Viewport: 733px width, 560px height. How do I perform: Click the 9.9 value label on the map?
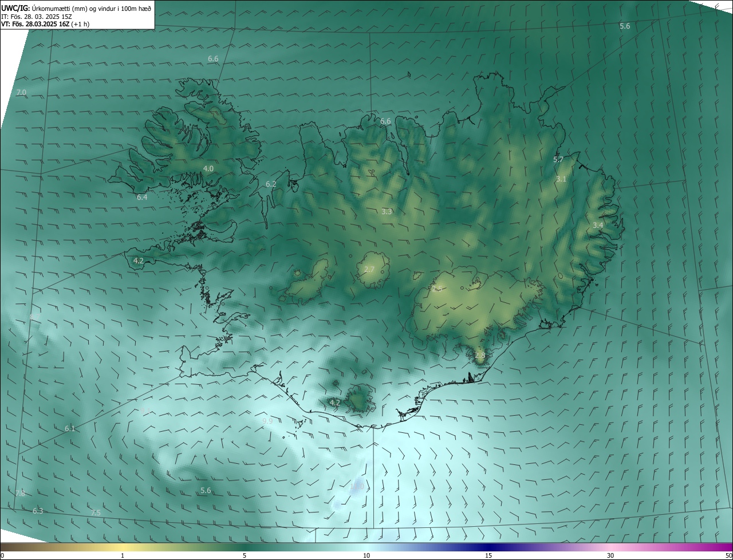pyautogui.click(x=267, y=421)
